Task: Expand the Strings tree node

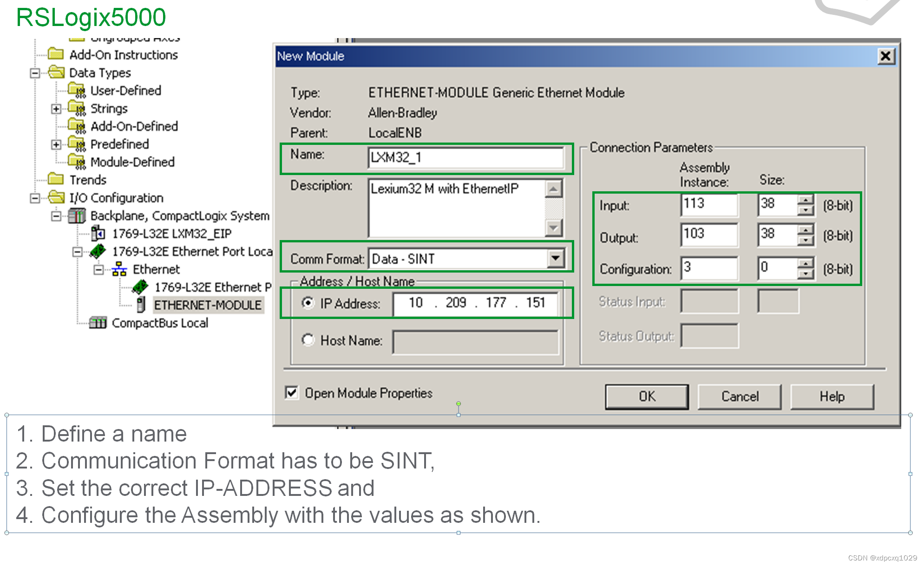Action: 56,109
